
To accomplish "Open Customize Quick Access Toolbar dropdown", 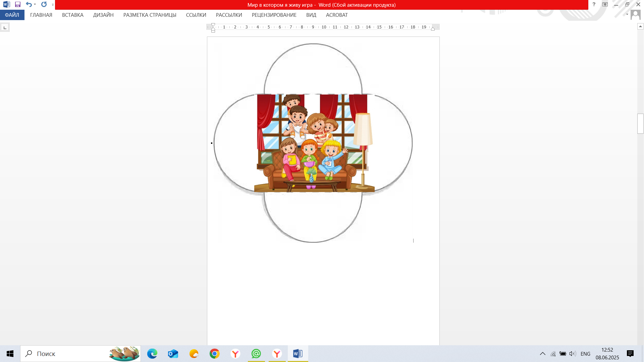I will (x=53, y=5).
